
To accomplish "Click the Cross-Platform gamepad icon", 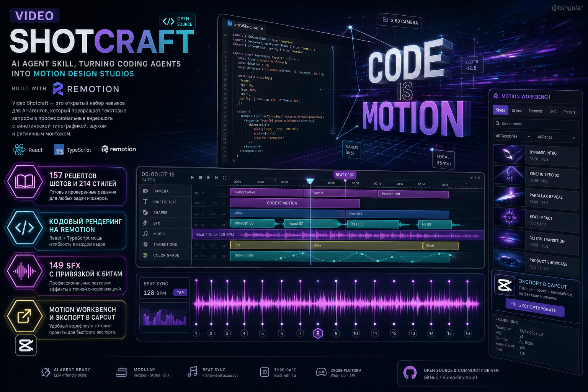I will pyautogui.click(x=321, y=372).
